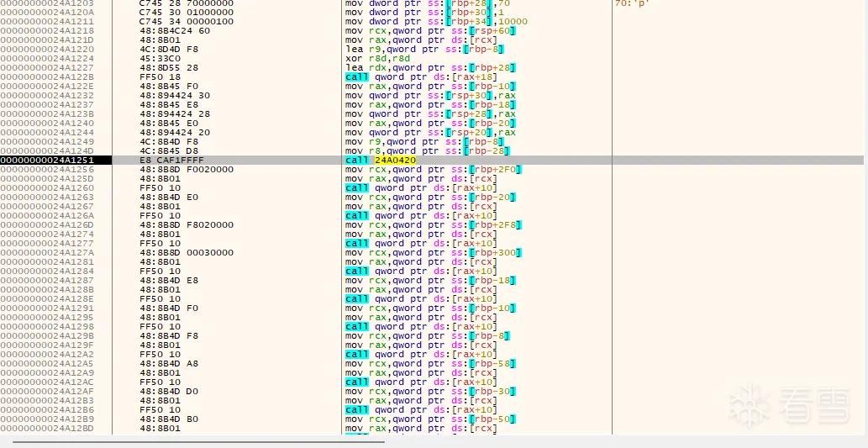Select the highlighted call 24A0420 instruction
The height and width of the screenshot is (448, 868).
[x=381, y=160]
